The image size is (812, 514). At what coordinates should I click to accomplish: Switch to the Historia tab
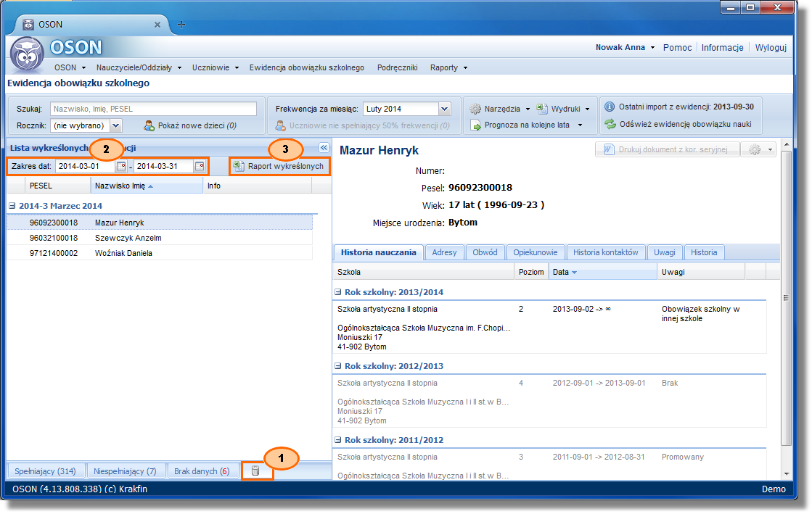[704, 252]
